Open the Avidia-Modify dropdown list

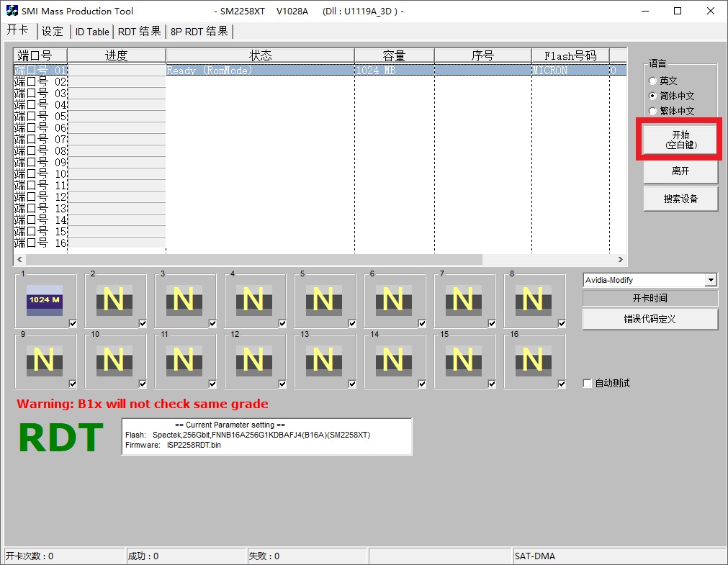pos(711,280)
